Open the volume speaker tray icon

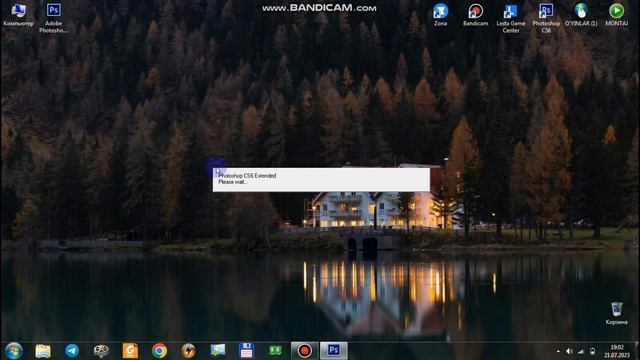point(569,351)
